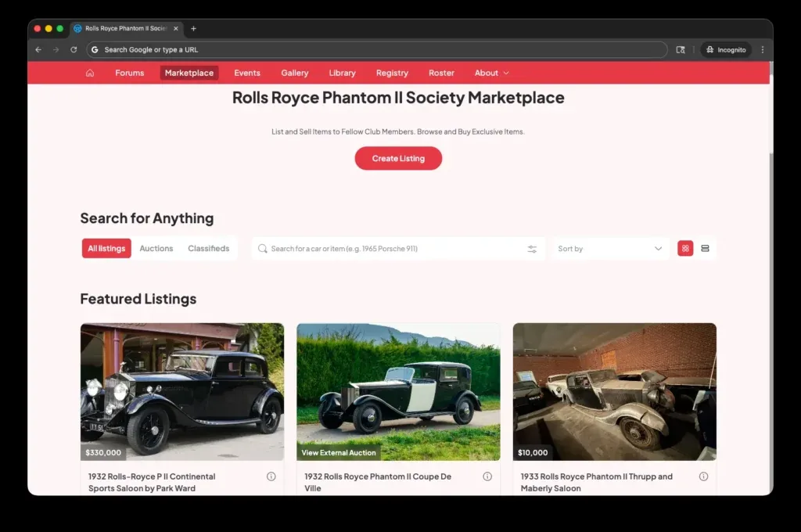
Task: Open search filter options icon
Action: pyautogui.click(x=532, y=249)
